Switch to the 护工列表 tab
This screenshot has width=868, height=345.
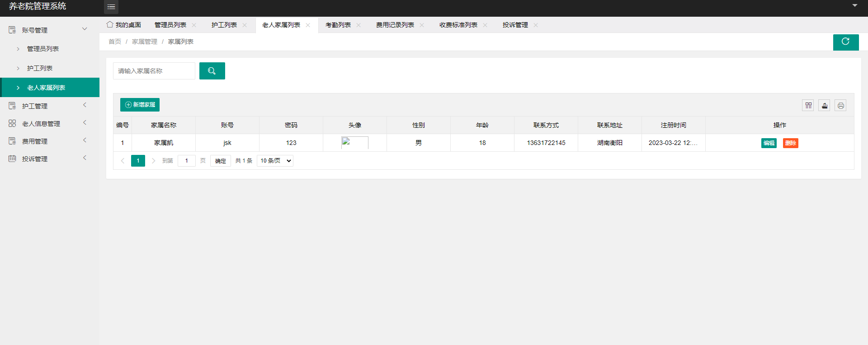224,25
